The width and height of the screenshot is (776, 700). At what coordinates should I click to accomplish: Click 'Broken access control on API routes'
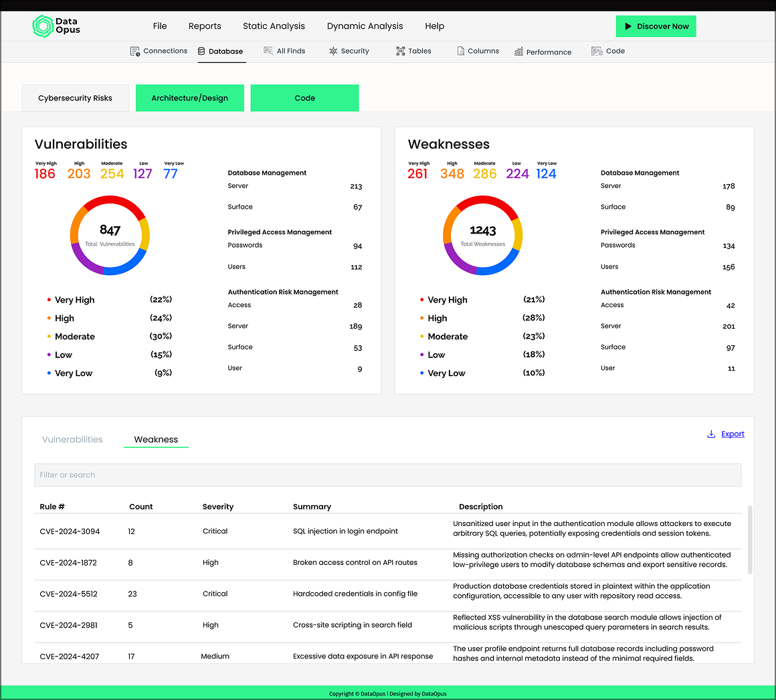point(355,562)
